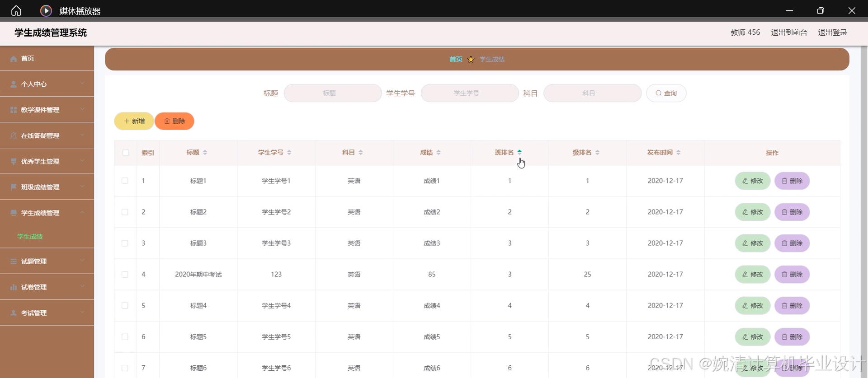Click the star icon in breadcrumb
Image resolution: width=868 pixels, height=378 pixels.
(x=471, y=59)
